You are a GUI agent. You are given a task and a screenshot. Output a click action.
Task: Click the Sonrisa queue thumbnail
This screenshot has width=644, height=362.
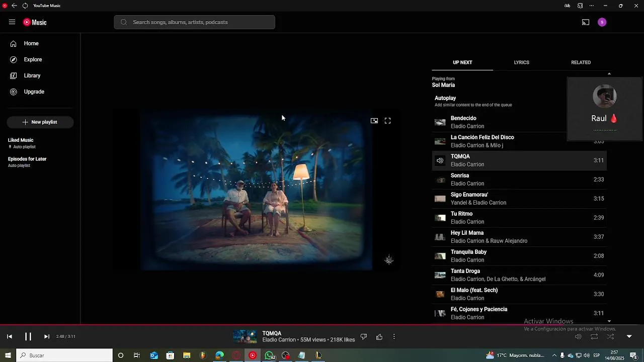tap(440, 179)
